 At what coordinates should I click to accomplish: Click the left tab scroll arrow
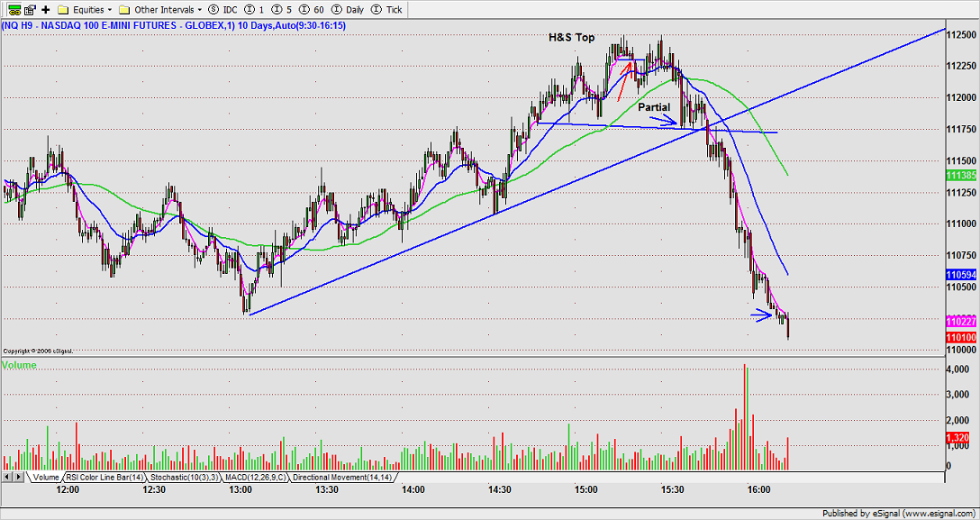[7, 477]
